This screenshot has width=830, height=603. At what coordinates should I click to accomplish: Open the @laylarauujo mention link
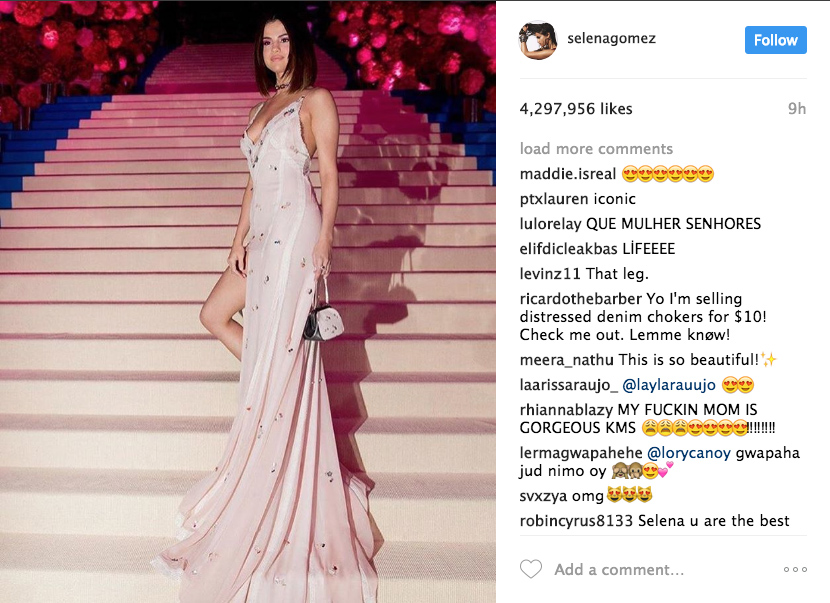(669, 385)
